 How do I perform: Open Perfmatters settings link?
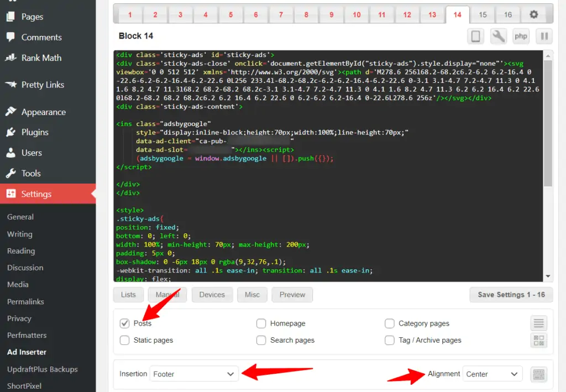coord(27,335)
